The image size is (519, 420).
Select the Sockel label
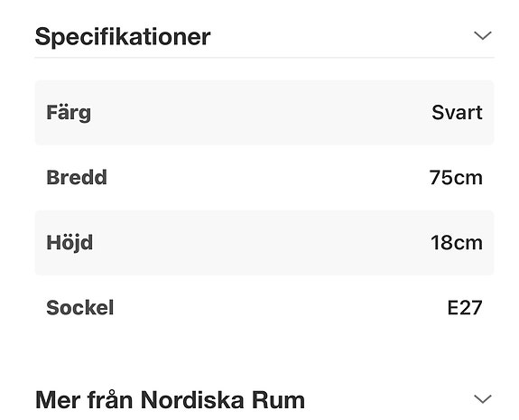pos(80,307)
